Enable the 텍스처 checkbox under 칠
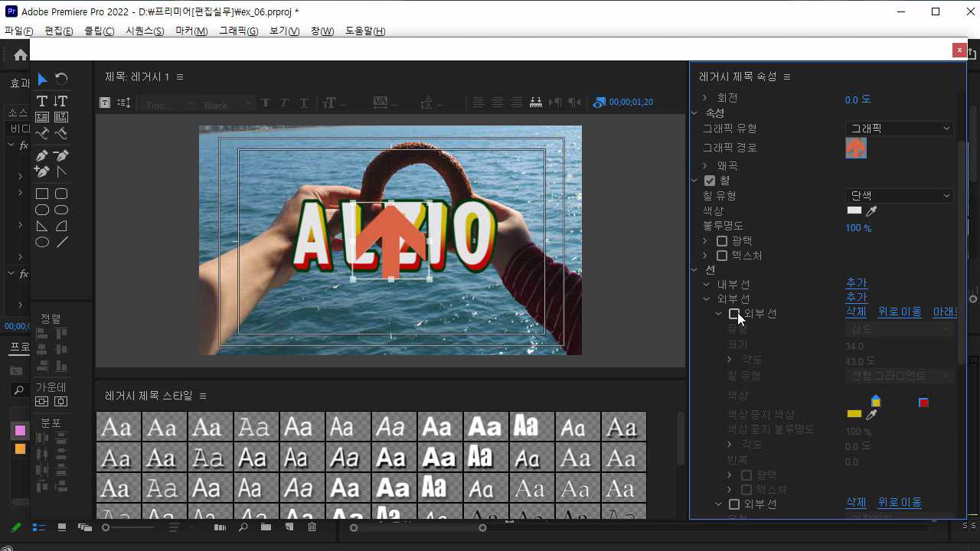 pyautogui.click(x=722, y=256)
